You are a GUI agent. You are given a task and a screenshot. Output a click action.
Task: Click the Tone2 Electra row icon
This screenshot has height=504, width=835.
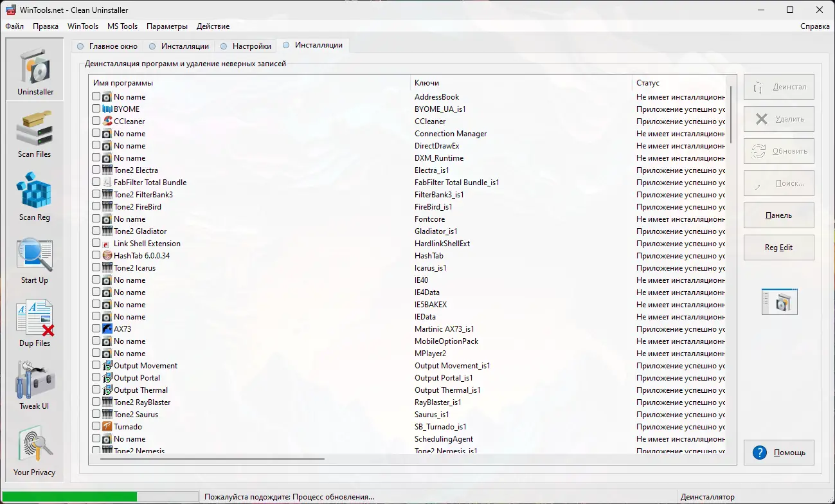pyautogui.click(x=107, y=170)
